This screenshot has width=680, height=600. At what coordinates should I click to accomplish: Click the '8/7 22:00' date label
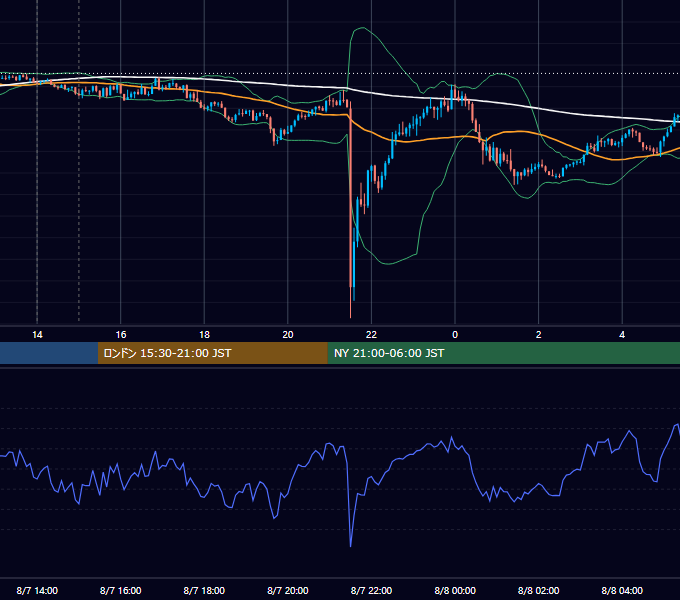pos(371,590)
